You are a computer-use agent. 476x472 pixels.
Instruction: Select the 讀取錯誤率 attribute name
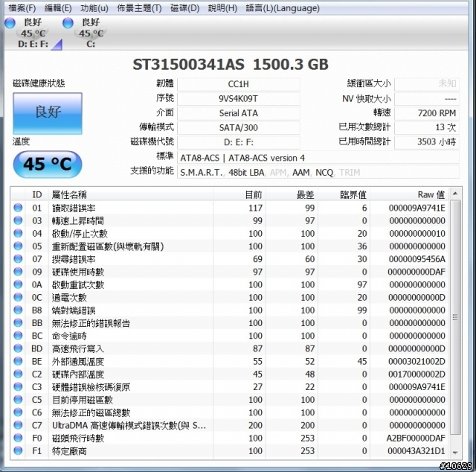click(74, 208)
